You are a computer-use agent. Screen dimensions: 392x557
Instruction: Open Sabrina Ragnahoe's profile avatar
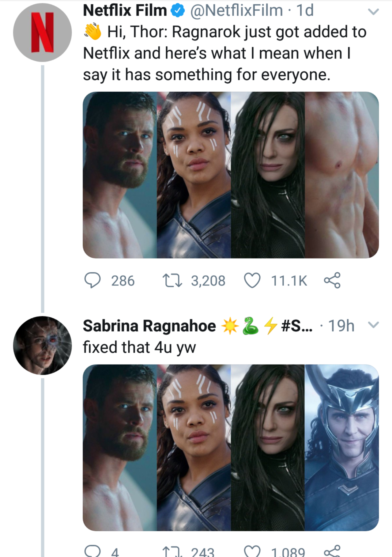42,345
